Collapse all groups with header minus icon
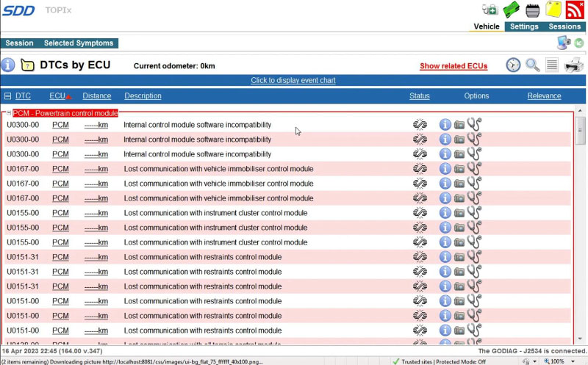 [x=7, y=96]
